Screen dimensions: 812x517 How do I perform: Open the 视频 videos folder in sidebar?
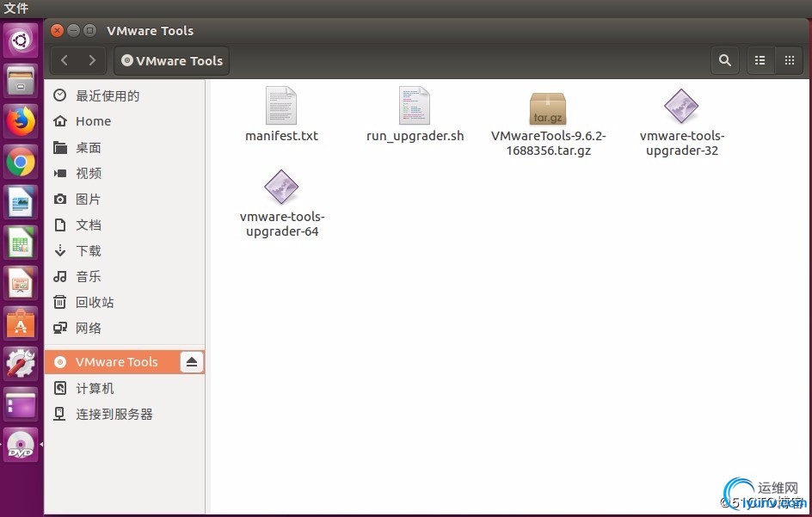point(125,173)
